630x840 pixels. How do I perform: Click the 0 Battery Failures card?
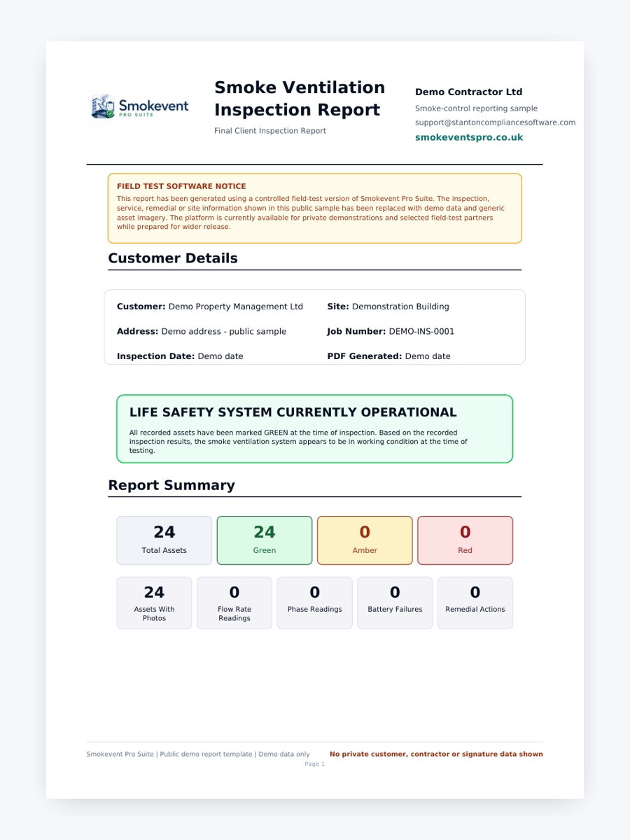coord(395,603)
